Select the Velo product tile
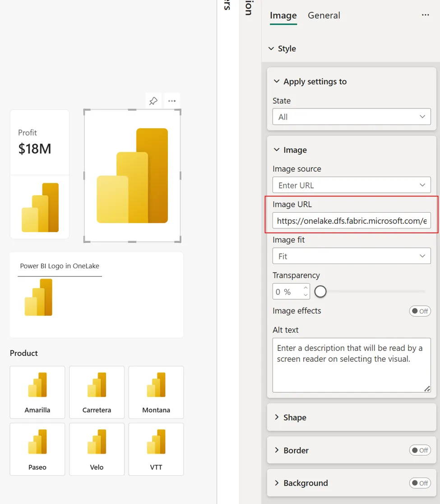The width and height of the screenshot is (440, 504). 97,449
